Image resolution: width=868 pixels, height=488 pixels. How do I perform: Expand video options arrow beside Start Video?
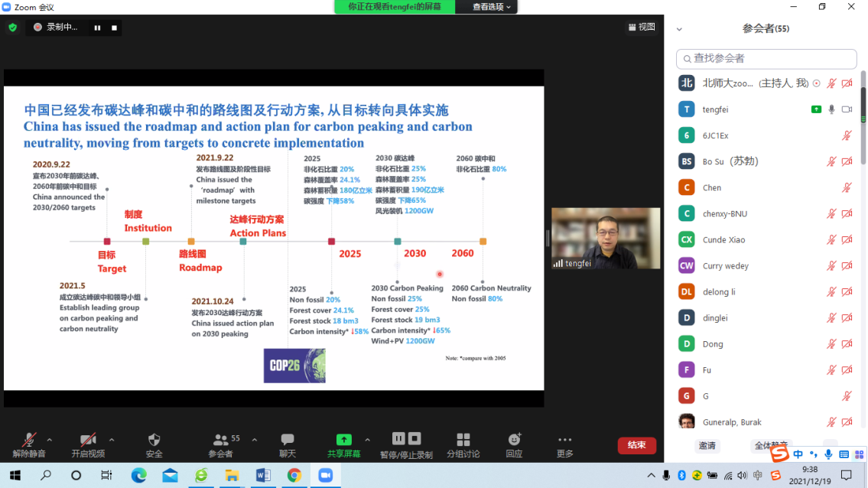point(112,440)
